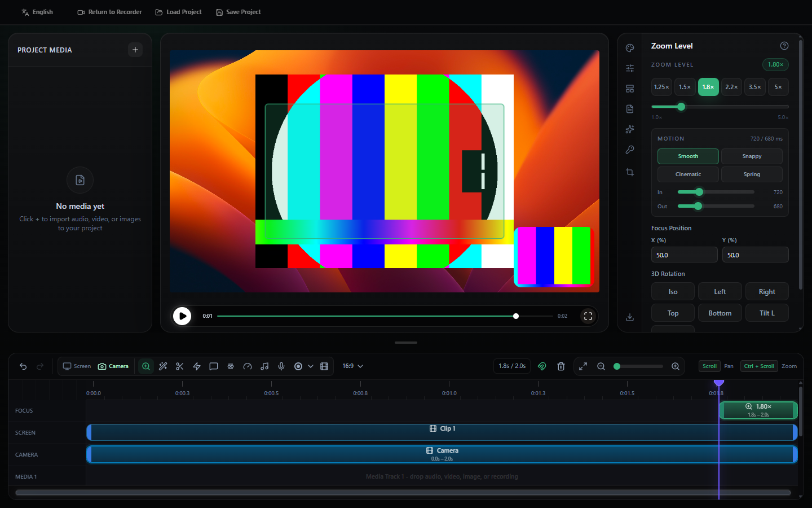
Task: Click the redo arrow icon
Action: 40,366
